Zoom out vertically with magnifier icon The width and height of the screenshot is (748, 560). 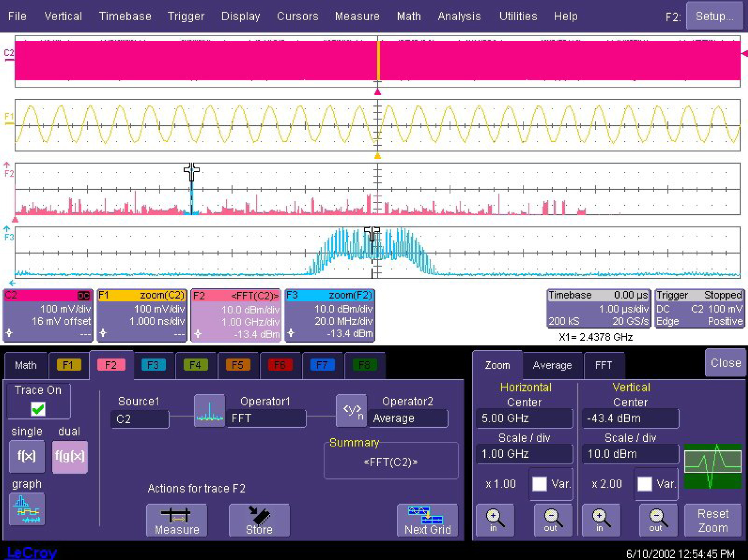pyautogui.click(x=658, y=520)
